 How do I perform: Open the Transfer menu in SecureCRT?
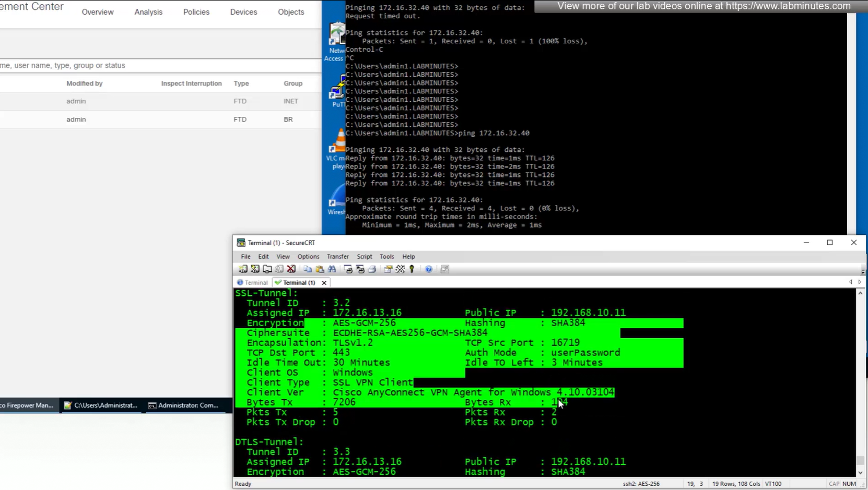[337, 257]
